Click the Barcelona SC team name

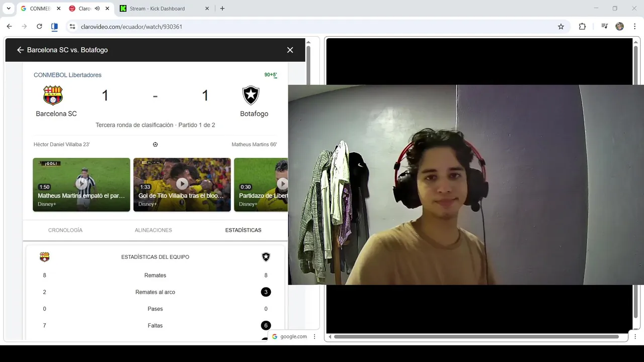[56, 114]
